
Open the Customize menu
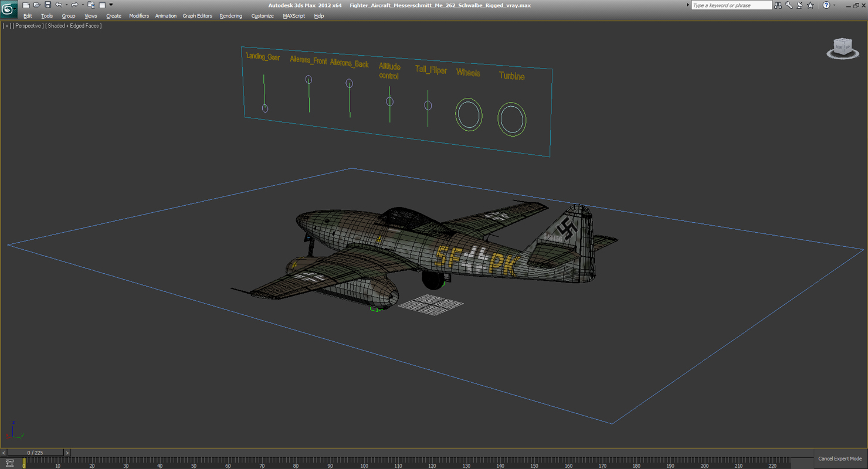click(263, 16)
